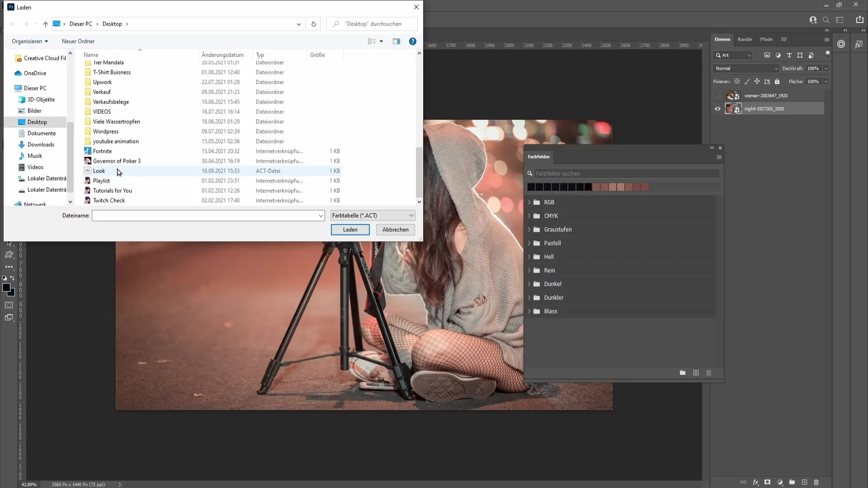868x488 pixels.
Task: Toggle lock transparent pixels
Action: [x=737, y=81]
